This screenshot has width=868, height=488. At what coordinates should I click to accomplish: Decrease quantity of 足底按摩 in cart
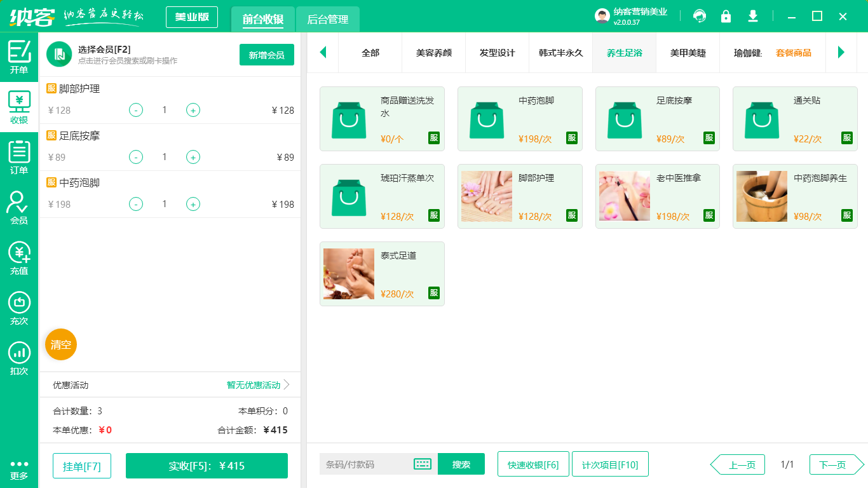pyautogui.click(x=136, y=157)
